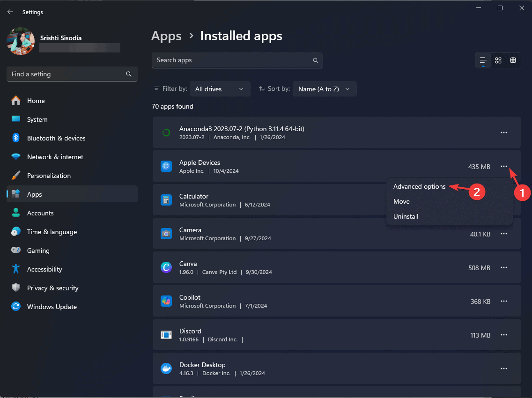The width and height of the screenshot is (532, 398).
Task: Open the All drives filter dropdown
Action: tap(220, 89)
